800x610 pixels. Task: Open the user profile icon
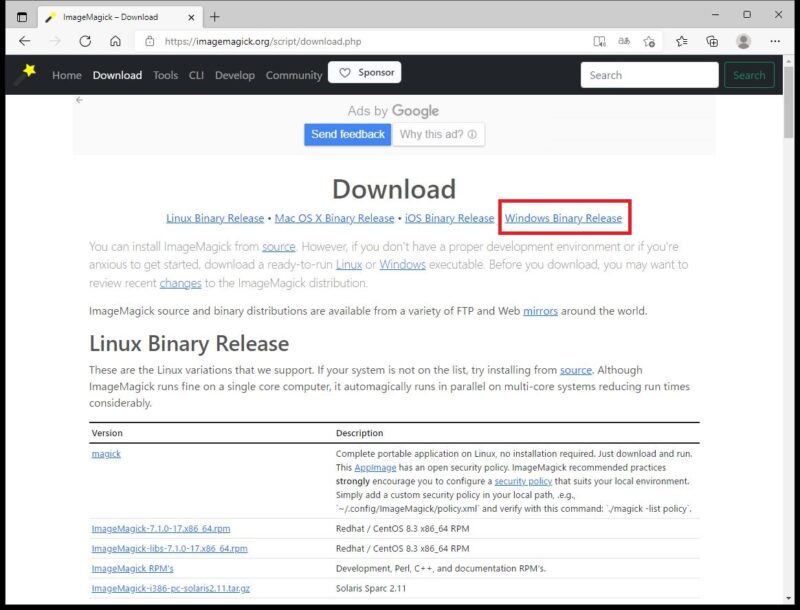(743, 41)
